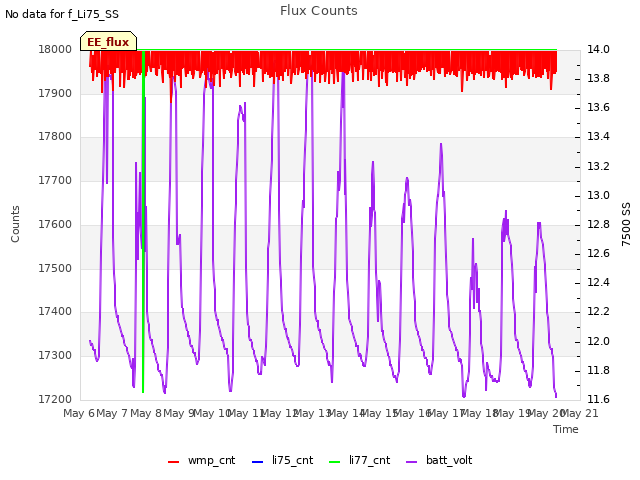Screen dimensions: 640x480
Task: Click the Time x-axis label
Action: 566,429
